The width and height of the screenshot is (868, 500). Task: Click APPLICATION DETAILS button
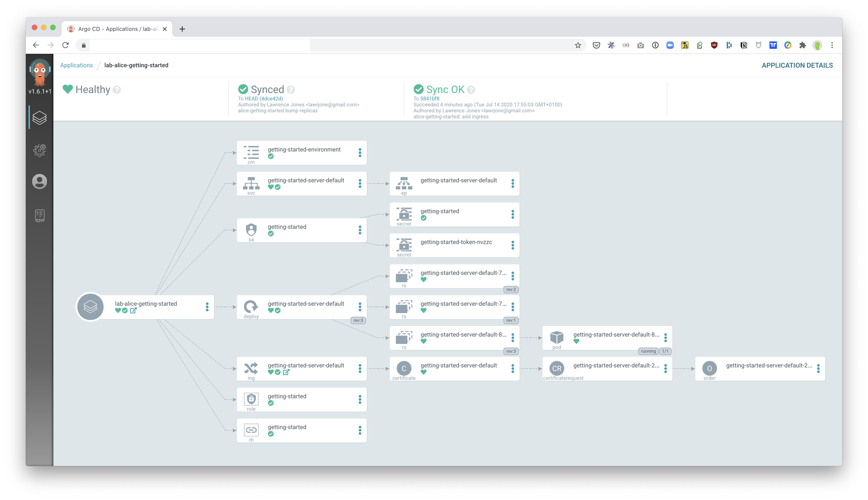(798, 65)
